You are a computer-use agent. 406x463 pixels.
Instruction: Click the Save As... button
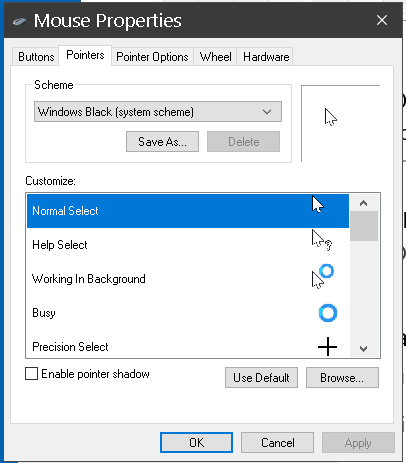coord(162,142)
